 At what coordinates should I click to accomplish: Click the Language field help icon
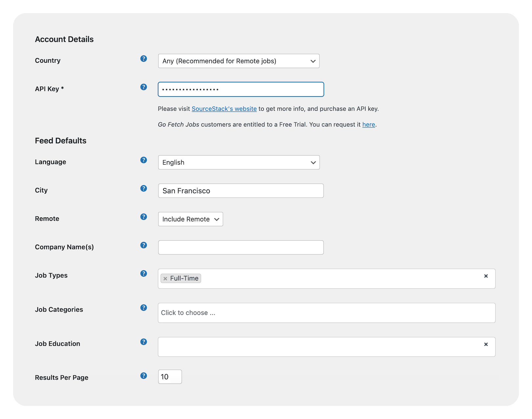(143, 160)
